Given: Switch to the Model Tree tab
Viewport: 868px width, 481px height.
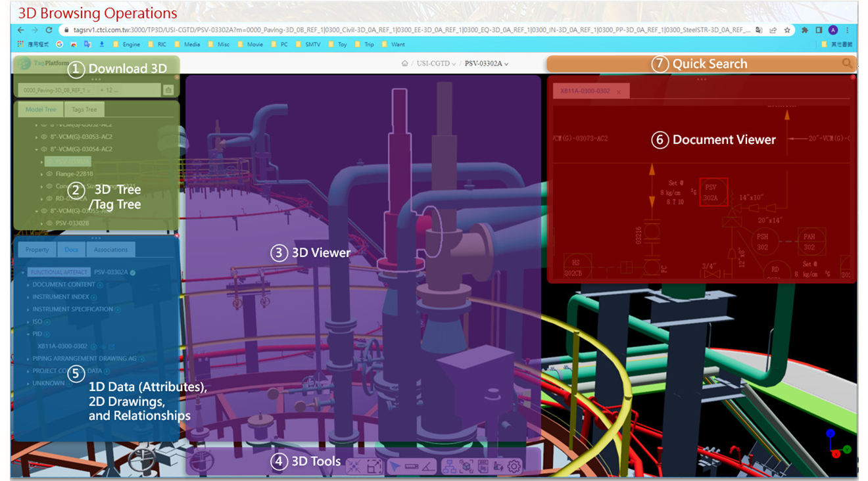Looking at the screenshot, I should coord(41,110).
